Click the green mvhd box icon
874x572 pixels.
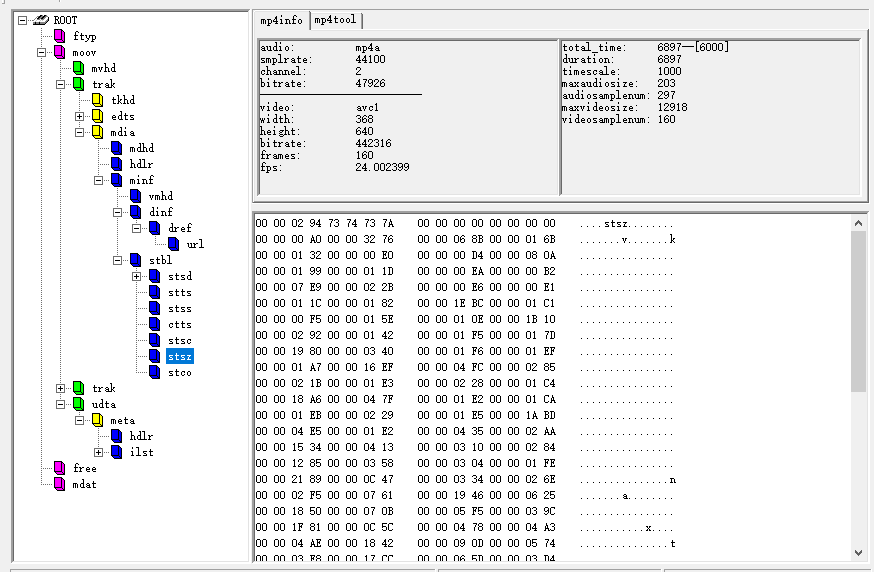pos(79,69)
